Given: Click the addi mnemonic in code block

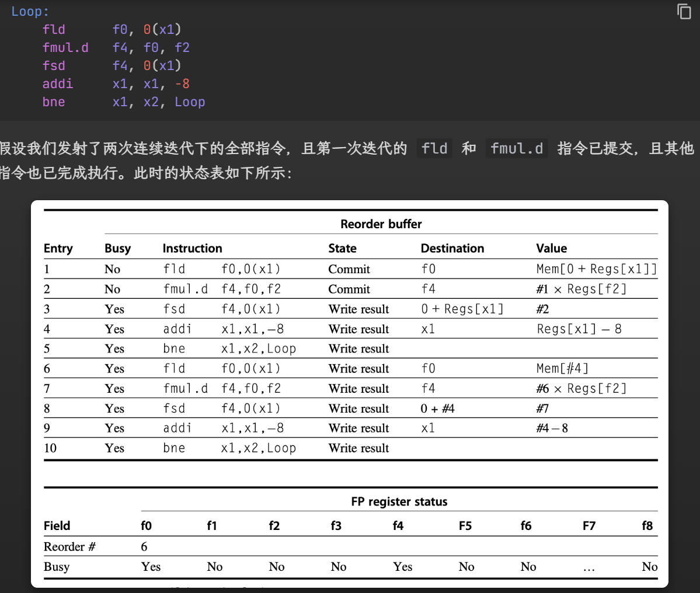Looking at the screenshot, I should pyautogui.click(x=58, y=83).
